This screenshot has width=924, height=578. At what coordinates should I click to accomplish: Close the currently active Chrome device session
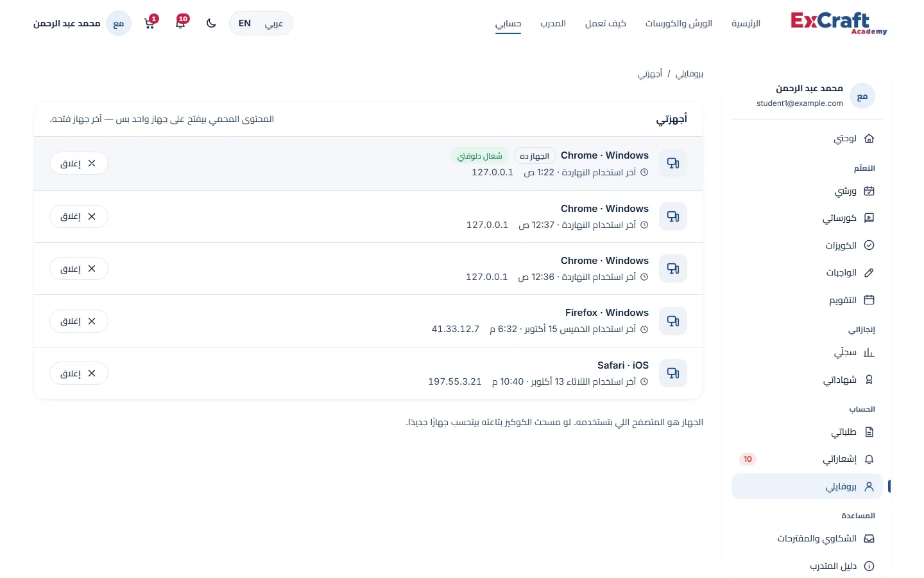pyautogui.click(x=79, y=164)
